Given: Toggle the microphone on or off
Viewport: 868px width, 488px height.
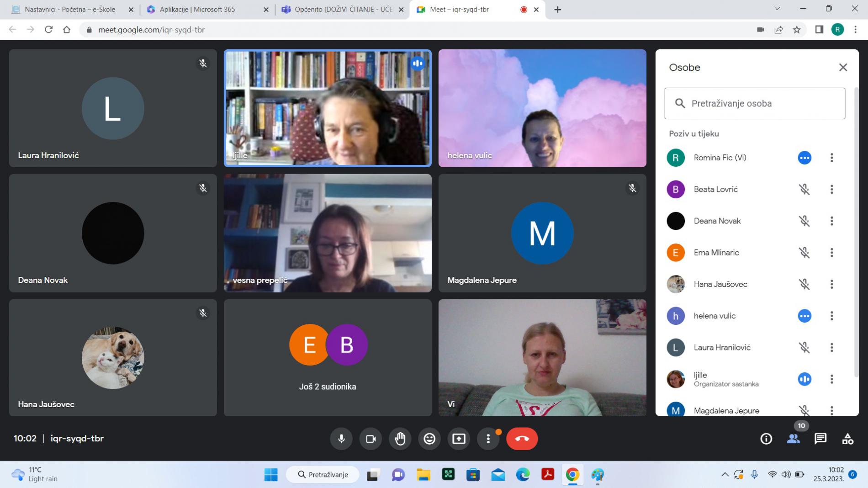Looking at the screenshot, I should [x=341, y=439].
